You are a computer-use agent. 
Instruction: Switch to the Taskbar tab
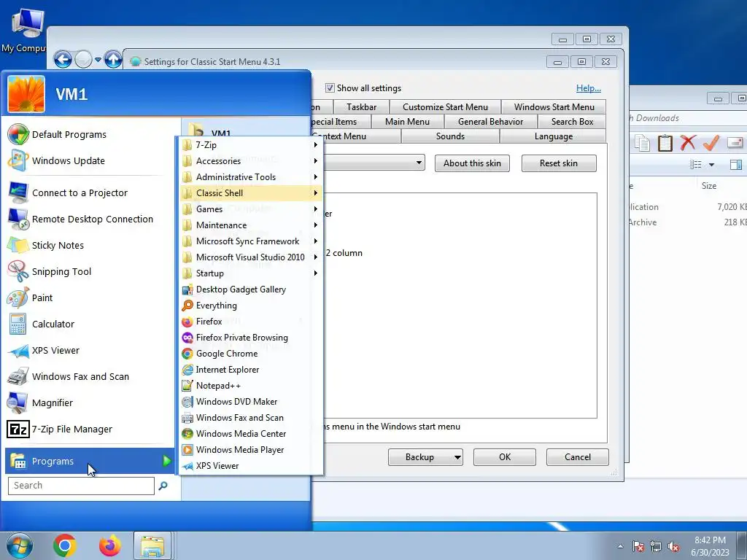(x=361, y=107)
